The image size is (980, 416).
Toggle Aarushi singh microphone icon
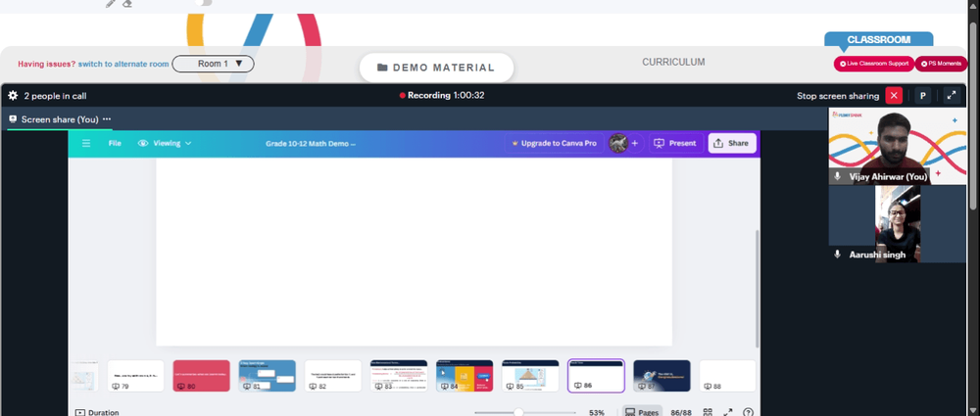tap(838, 254)
